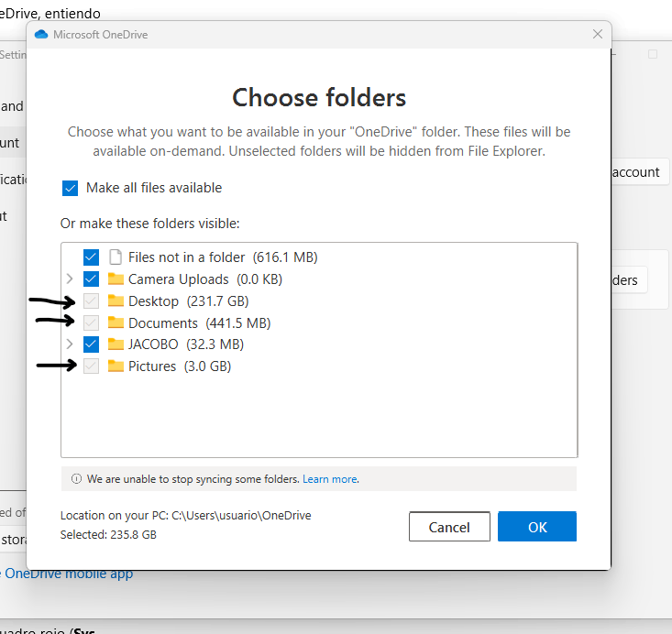
Task: Click the JACOBO folder icon
Action: point(116,344)
